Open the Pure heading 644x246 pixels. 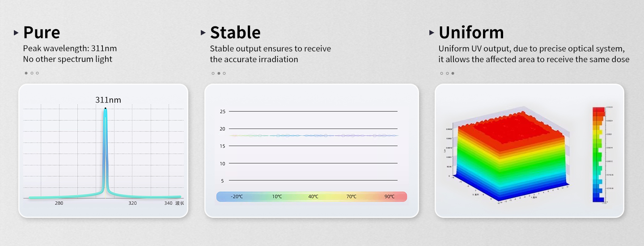tap(42, 33)
